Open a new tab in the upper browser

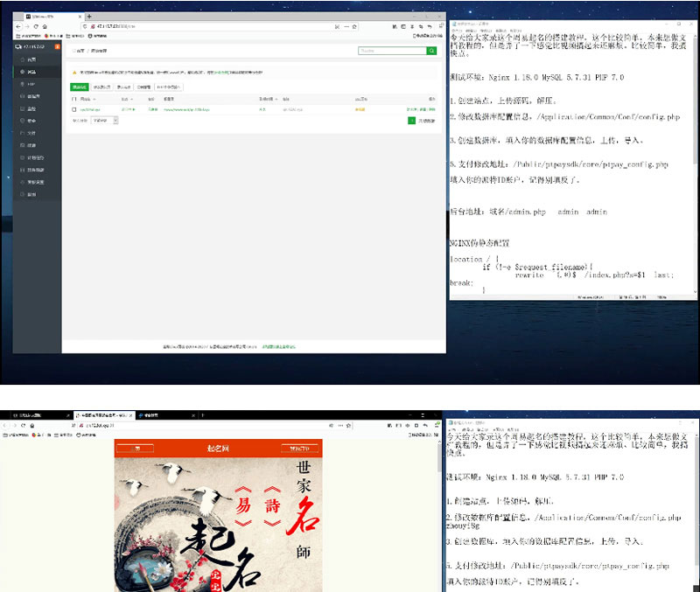[89, 17]
